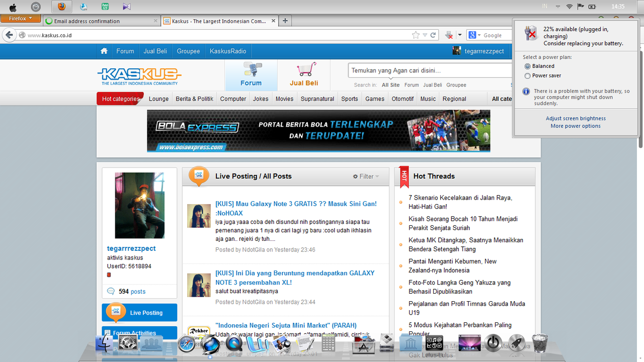Viewport: 644px width, 362px height.
Task: Bookmark this page with the star icon
Action: pos(416,35)
